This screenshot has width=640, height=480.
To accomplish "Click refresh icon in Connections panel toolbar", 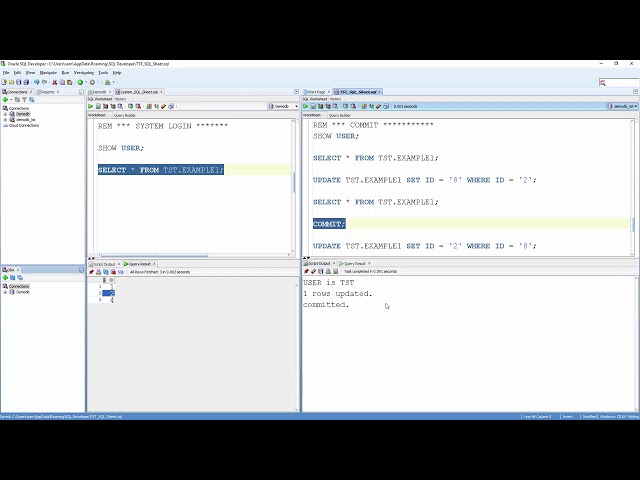I will point(17,100).
